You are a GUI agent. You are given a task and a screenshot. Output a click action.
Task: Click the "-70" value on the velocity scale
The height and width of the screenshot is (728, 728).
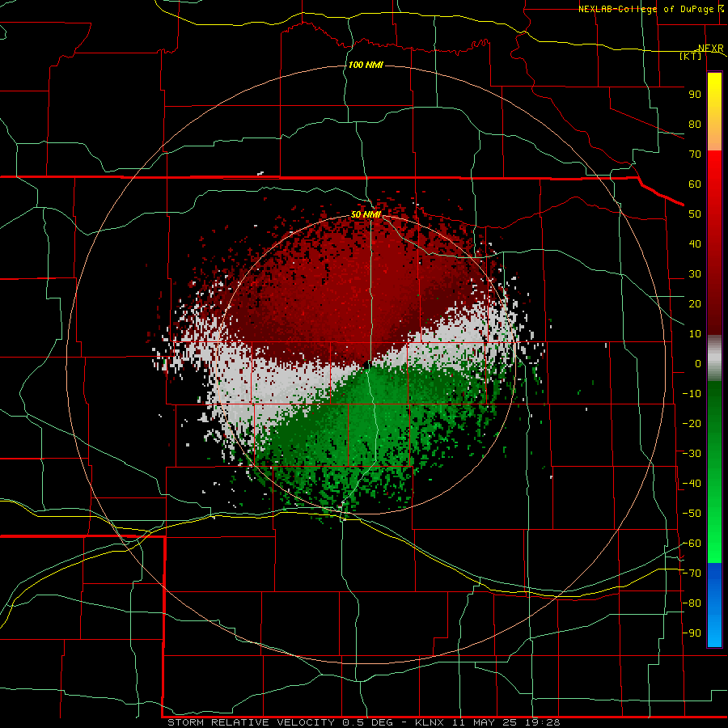[692, 573]
